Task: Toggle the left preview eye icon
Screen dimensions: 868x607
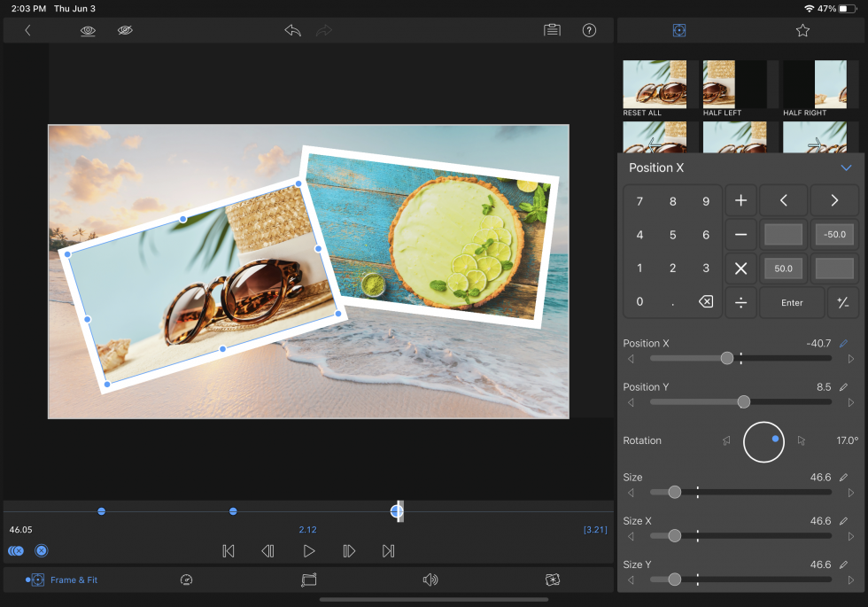Action: tap(88, 29)
